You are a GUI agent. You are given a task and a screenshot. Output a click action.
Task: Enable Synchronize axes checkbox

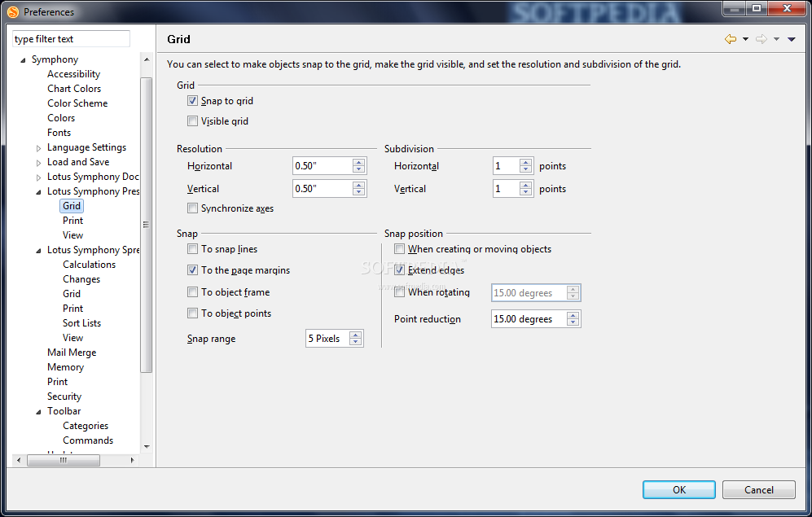193,208
